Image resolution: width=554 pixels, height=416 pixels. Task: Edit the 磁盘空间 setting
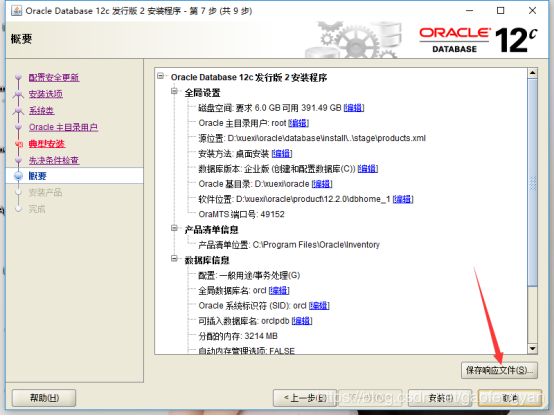(x=354, y=108)
